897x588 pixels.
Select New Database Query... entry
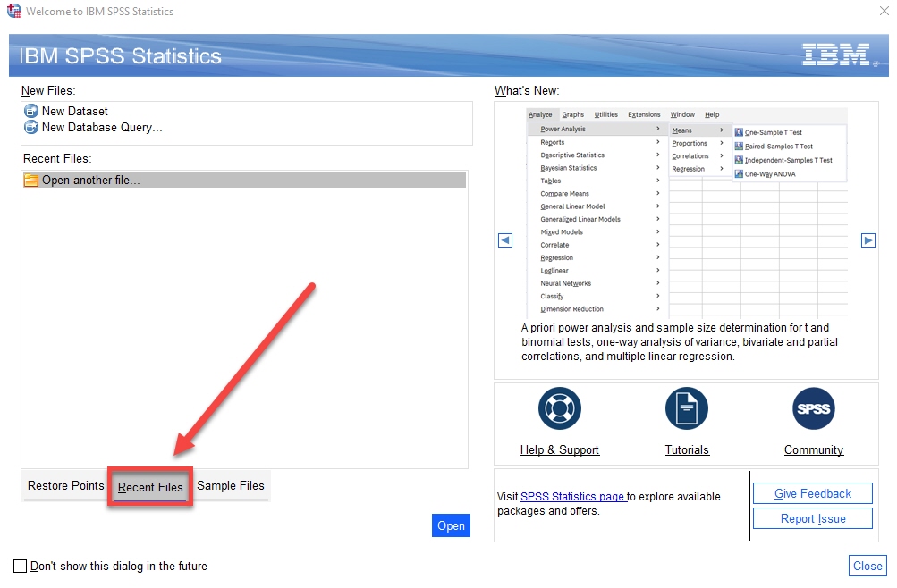[x=102, y=127]
